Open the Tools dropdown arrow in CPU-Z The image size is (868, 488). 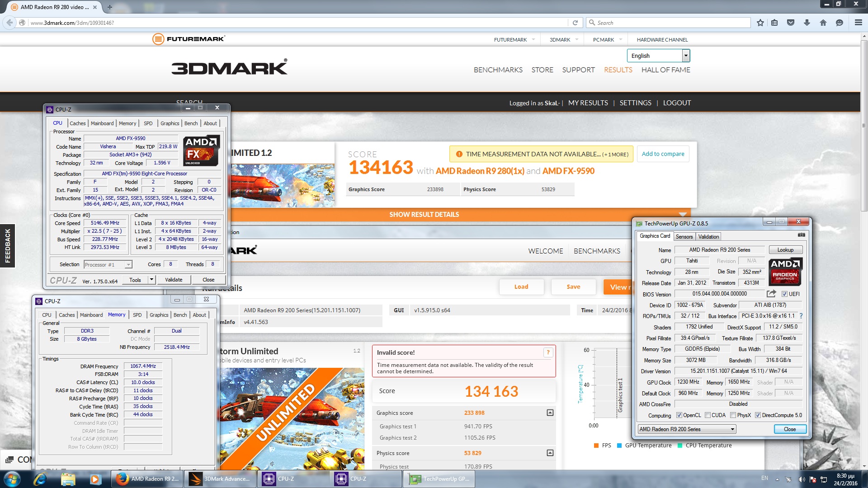pos(152,280)
